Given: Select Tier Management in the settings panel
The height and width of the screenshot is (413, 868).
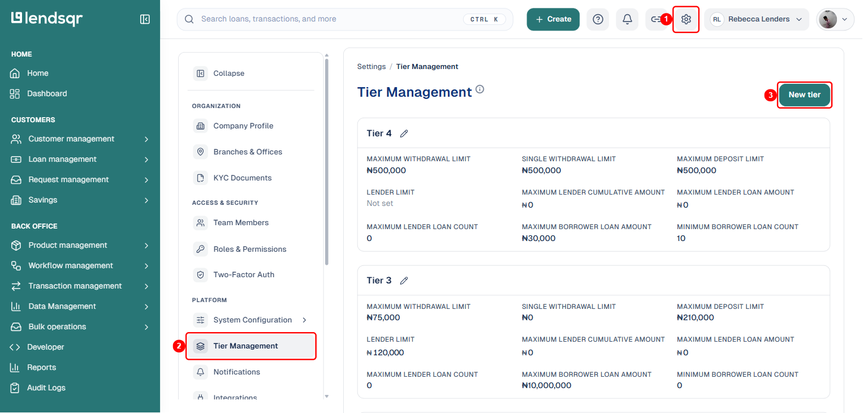Looking at the screenshot, I should [x=251, y=346].
